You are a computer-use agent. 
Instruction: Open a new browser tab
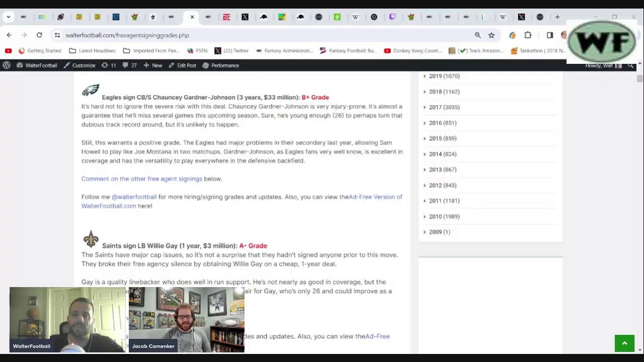point(557,17)
